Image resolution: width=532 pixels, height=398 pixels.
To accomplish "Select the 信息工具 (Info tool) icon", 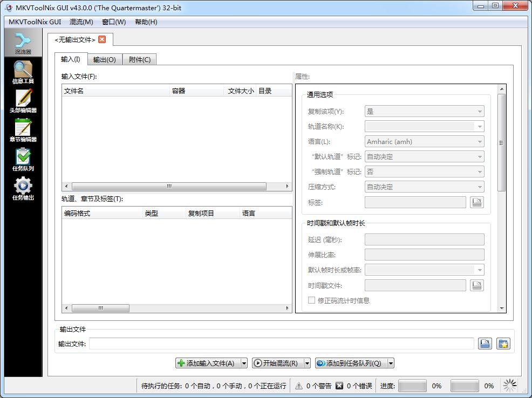I will pyautogui.click(x=24, y=71).
